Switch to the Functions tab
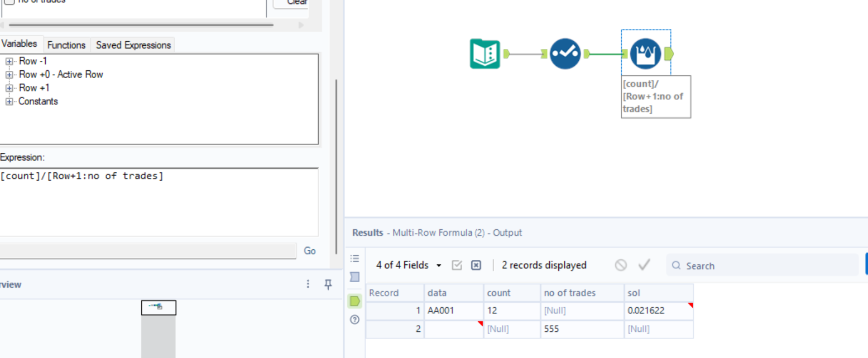This screenshot has width=868, height=358. click(x=66, y=45)
